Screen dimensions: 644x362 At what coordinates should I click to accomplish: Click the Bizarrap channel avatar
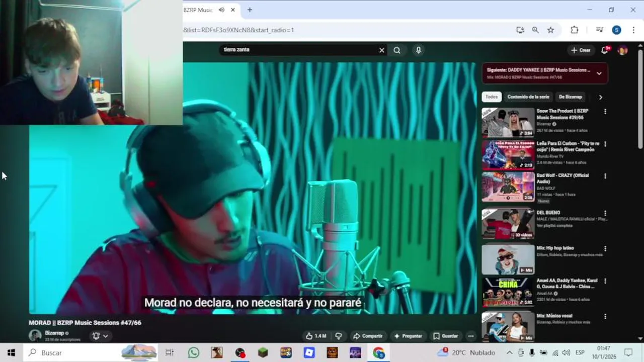pos(35,335)
